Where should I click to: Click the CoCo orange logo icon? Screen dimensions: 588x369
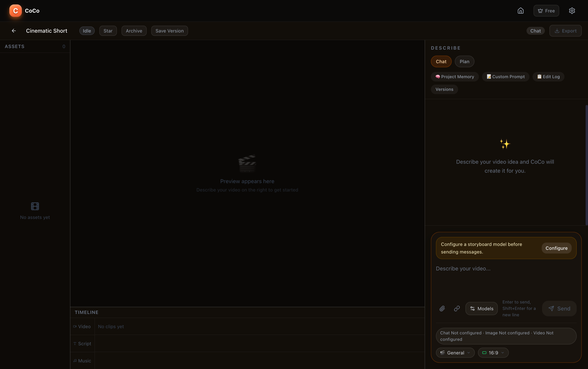point(16,11)
